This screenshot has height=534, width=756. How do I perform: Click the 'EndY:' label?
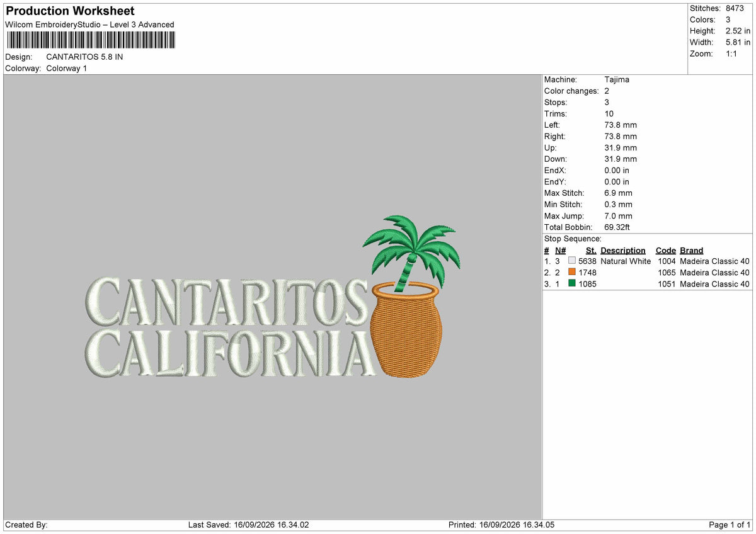click(x=556, y=182)
